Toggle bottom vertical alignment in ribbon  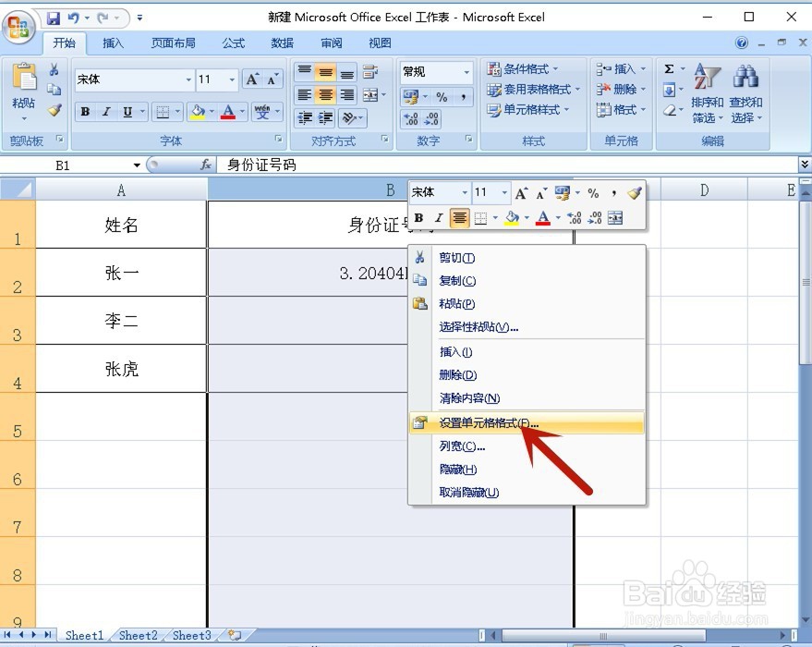click(346, 71)
